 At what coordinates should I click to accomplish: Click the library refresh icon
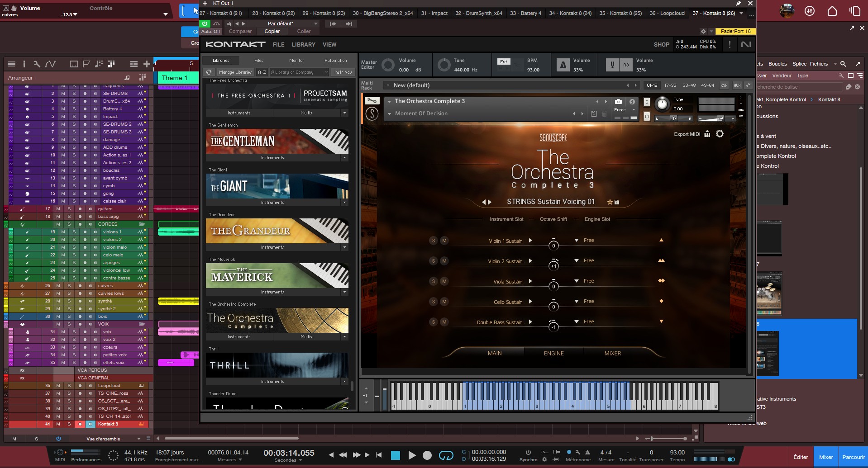click(x=209, y=72)
